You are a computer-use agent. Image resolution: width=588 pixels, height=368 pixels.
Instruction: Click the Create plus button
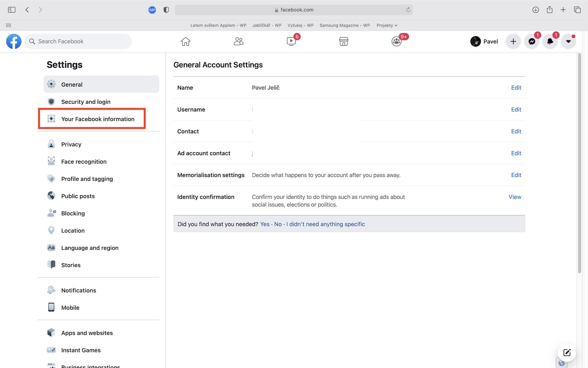[513, 41]
